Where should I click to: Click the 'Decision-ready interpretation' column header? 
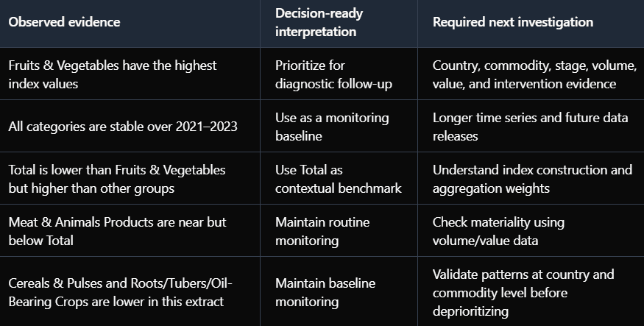[x=339, y=23]
